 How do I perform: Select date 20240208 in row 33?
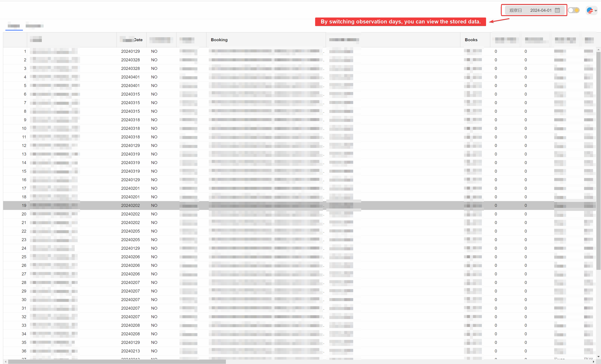click(x=130, y=325)
